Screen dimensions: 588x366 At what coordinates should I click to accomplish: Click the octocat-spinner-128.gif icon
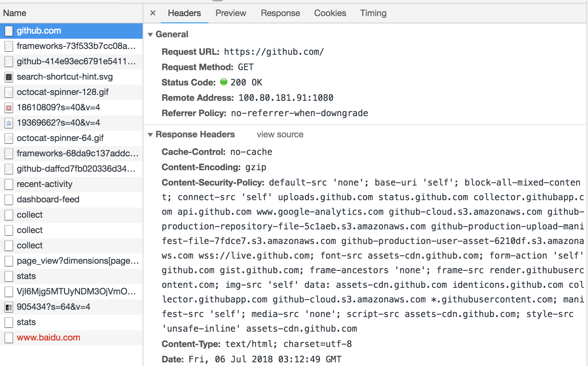9,92
